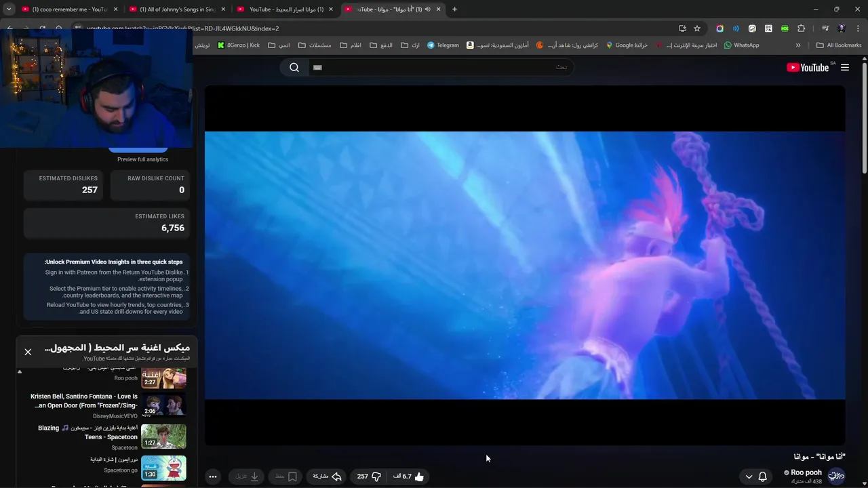Close the mix playlist panel
Screen dimensions: 868x488
coord(28,352)
